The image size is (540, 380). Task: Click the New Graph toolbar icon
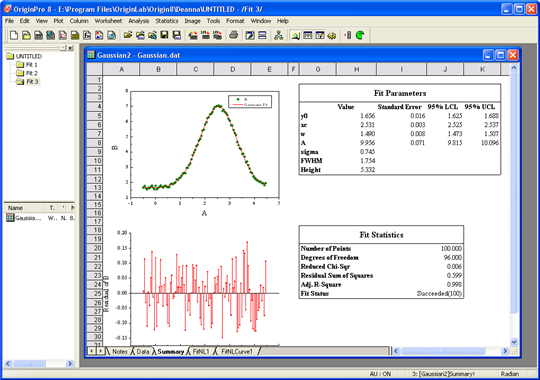click(63, 35)
